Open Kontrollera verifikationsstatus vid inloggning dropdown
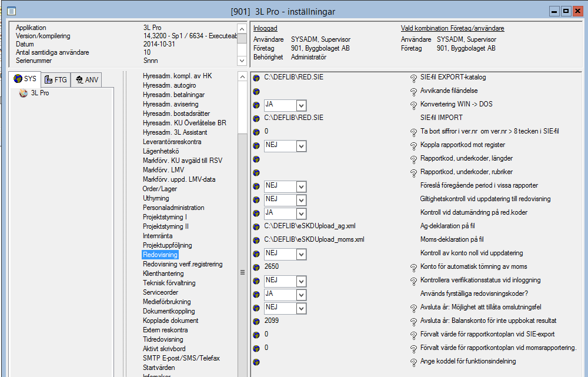 301,281
